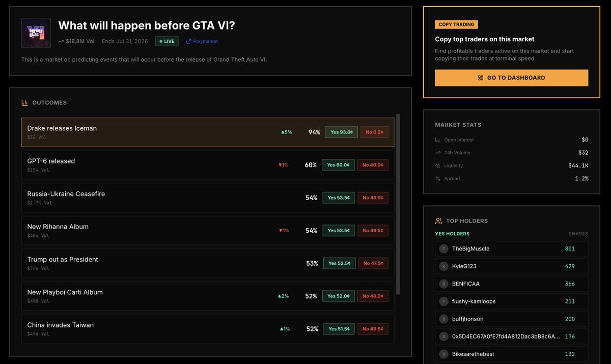
Task: Select the Drake releases Iceman outcome row
Action: tap(208, 132)
